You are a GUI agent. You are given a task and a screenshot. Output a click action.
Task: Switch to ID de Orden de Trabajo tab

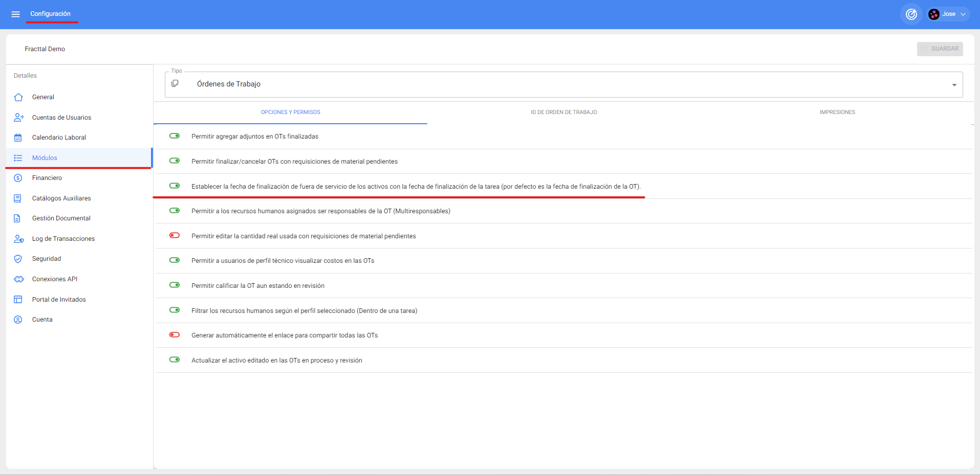(563, 112)
